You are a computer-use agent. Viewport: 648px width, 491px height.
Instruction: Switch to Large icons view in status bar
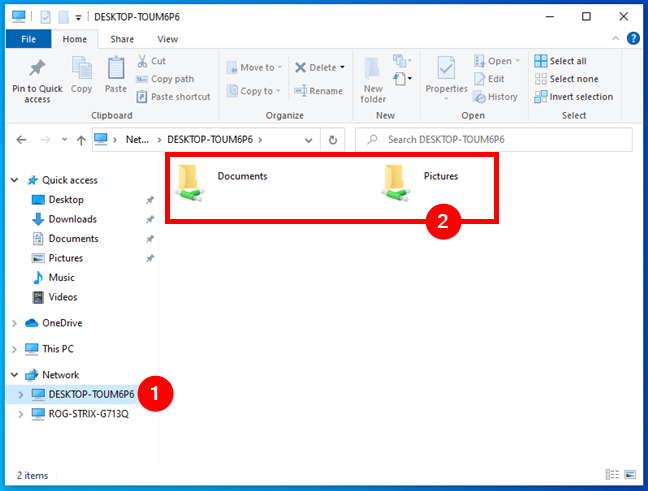tap(630, 474)
